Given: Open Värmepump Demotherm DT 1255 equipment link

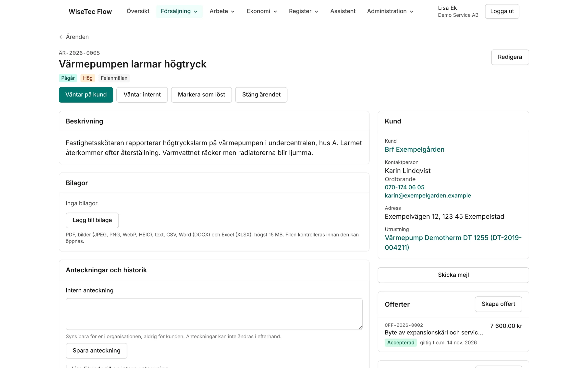Looking at the screenshot, I should [453, 243].
